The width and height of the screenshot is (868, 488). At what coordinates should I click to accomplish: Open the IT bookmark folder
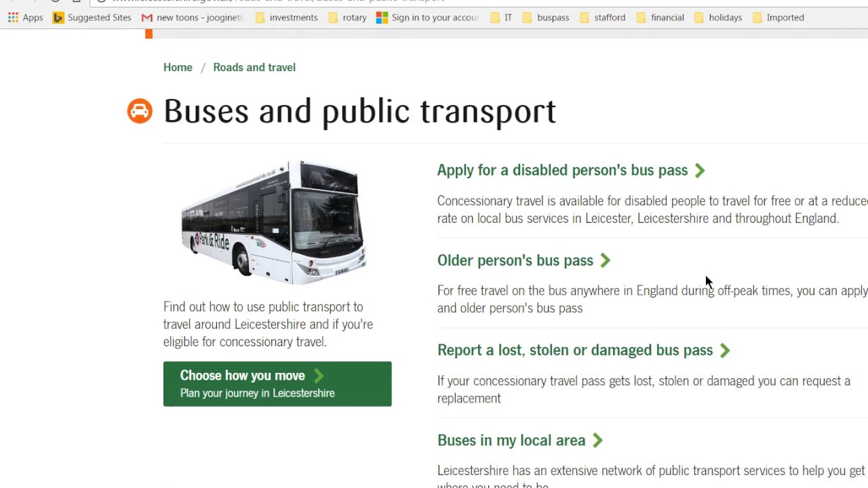[x=501, y=18]
